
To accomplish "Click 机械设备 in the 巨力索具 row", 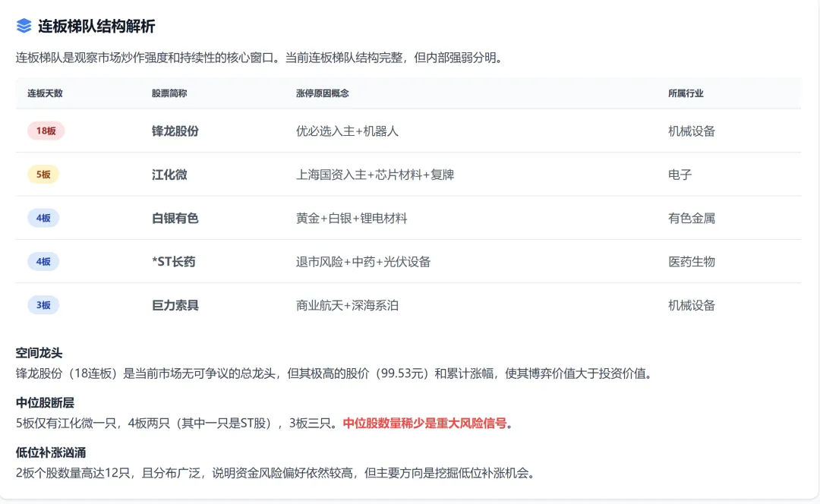I will [692, 305].
